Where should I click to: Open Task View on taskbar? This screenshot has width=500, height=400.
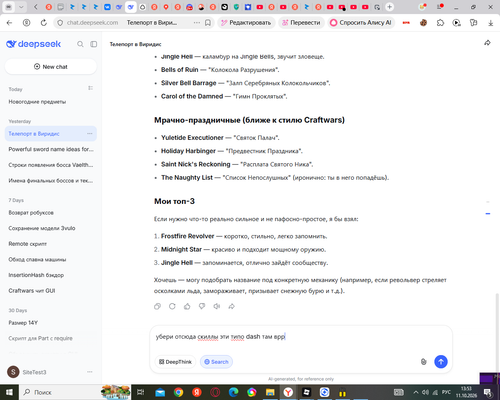[x=141, y=392]
